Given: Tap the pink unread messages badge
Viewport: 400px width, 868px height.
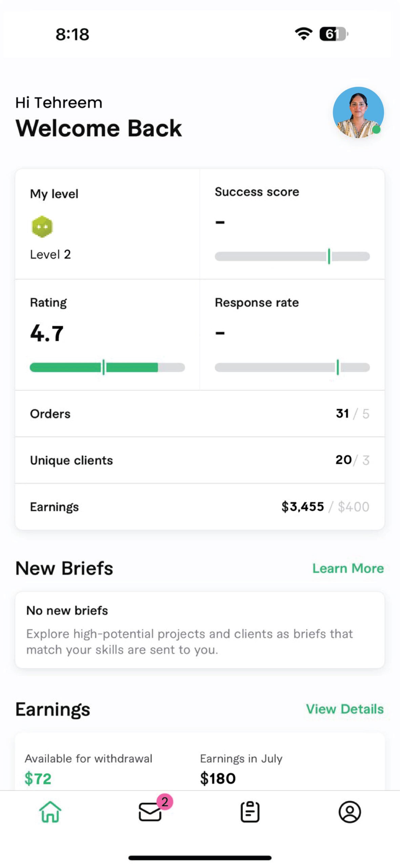Looking at the screenshot, I should click(165, 802).
